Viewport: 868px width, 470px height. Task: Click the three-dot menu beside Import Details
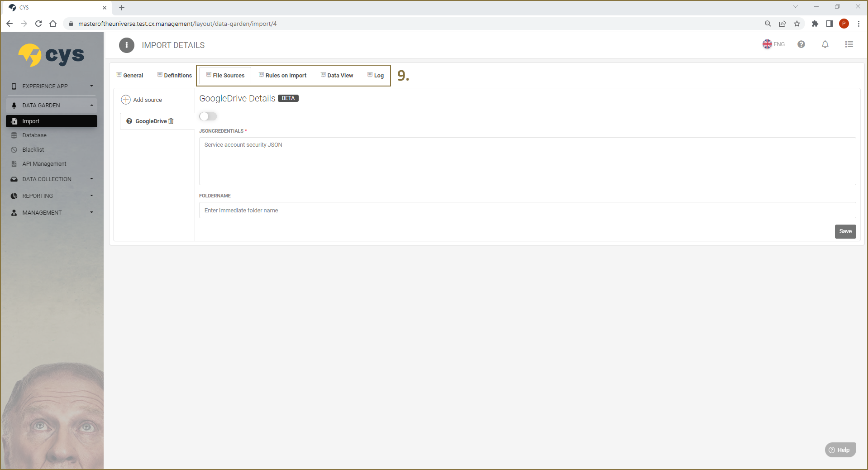(x=127, y=45)
